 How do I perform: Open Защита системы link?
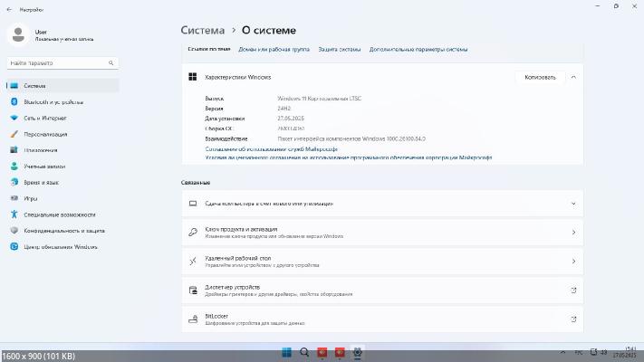click(340, 49)
